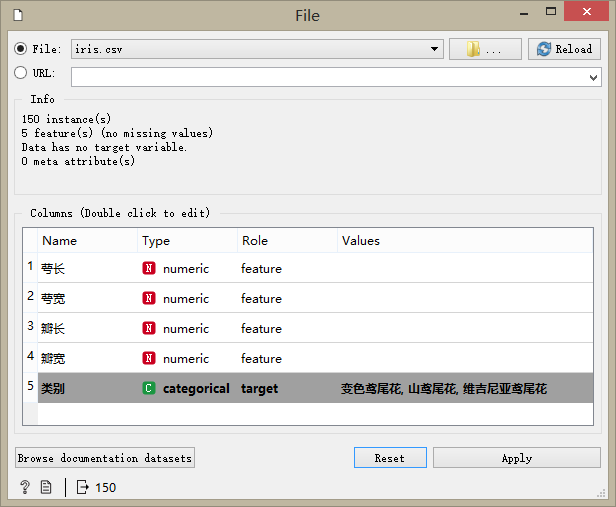Select the 瓣宽 name cell

88,358
